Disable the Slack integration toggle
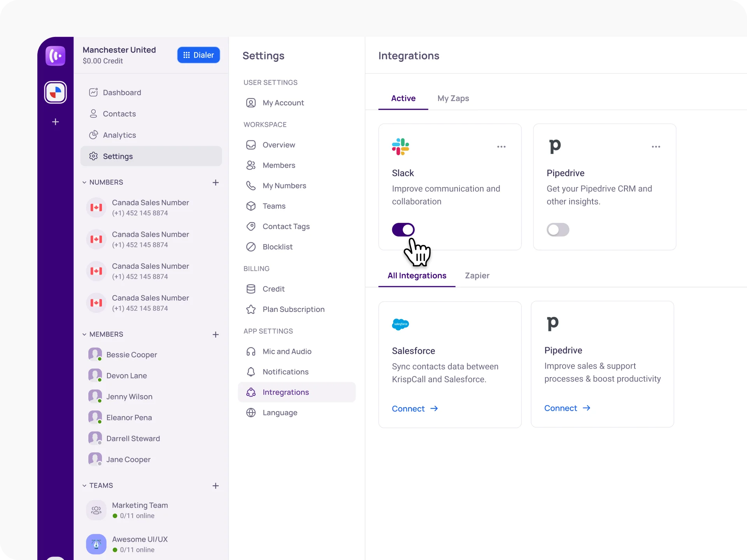Screen dimensions: 747x560 [403, 229]
